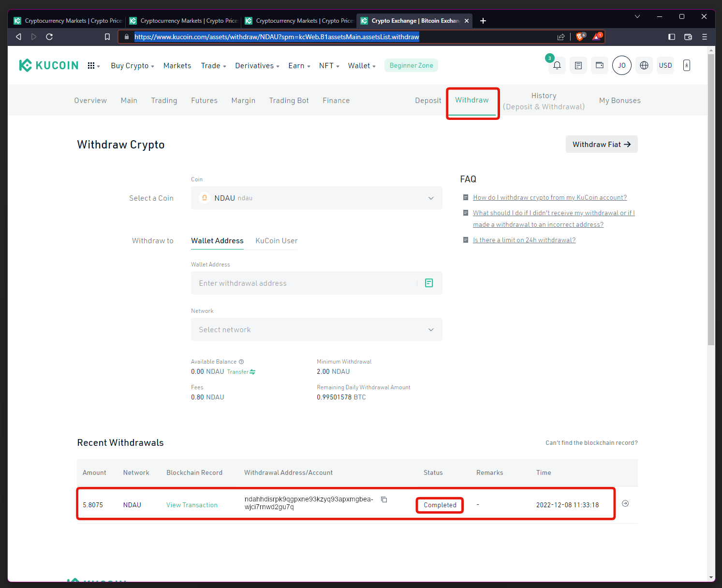The image size is (722, 588).
Task: Open the Brave Shields lion icon
Action: point(581,37)
